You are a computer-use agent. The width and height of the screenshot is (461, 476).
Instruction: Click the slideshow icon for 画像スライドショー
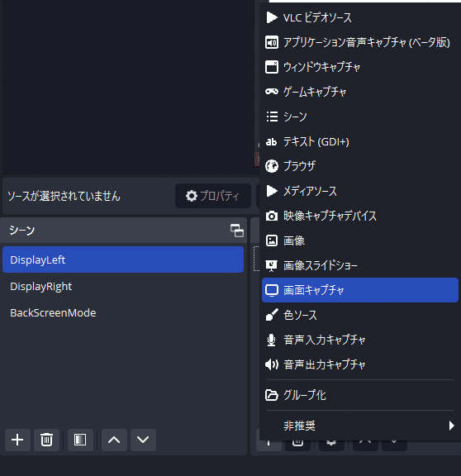click(x=271, y=266)
